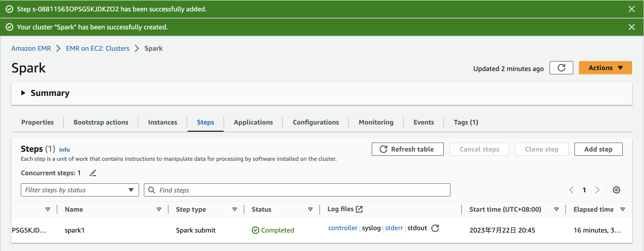
Task: Click the Steps Info link
Action: (65, 150)
